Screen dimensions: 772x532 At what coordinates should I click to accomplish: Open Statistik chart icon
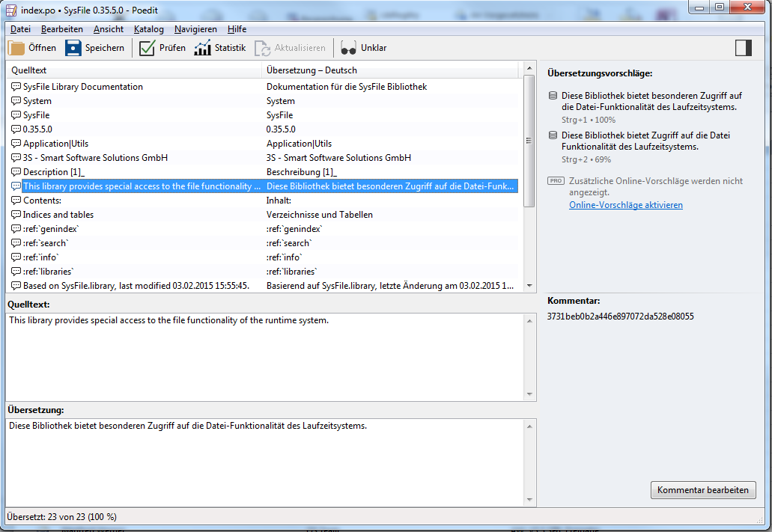pos(202,48)
